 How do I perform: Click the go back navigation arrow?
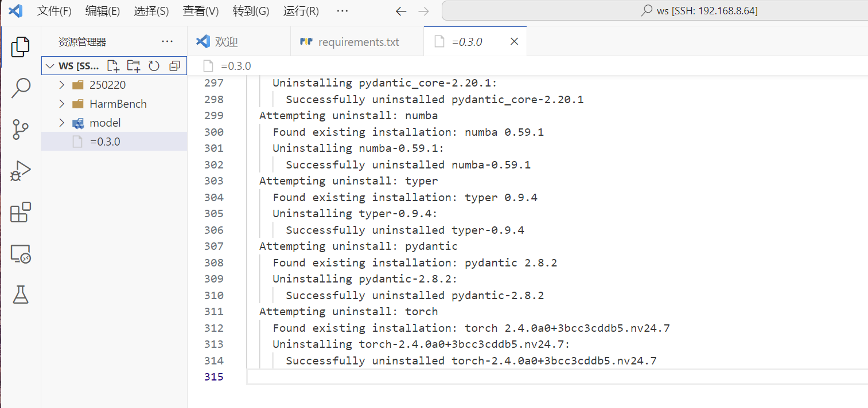click(401, 11)
